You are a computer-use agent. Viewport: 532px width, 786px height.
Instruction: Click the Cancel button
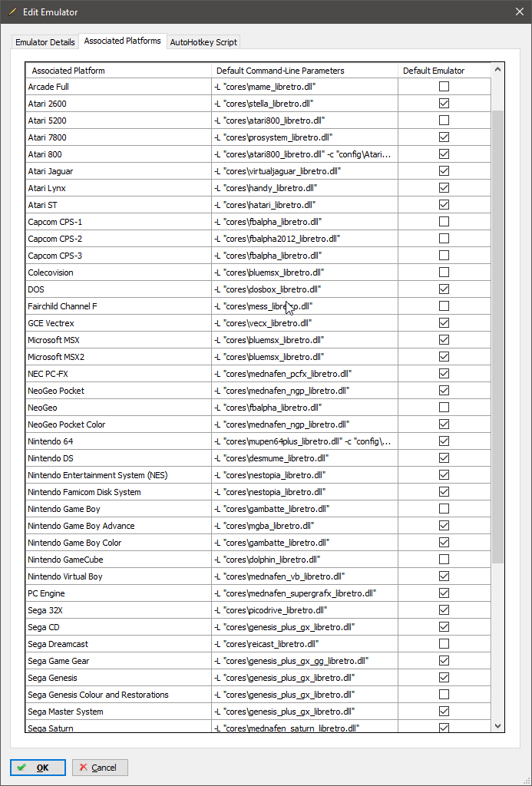100,768
